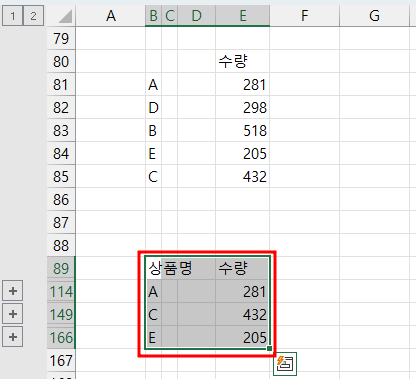Select column D header
Image resolution: width=416 pixels, height=379 pixels.
click(x=197, y=16)
